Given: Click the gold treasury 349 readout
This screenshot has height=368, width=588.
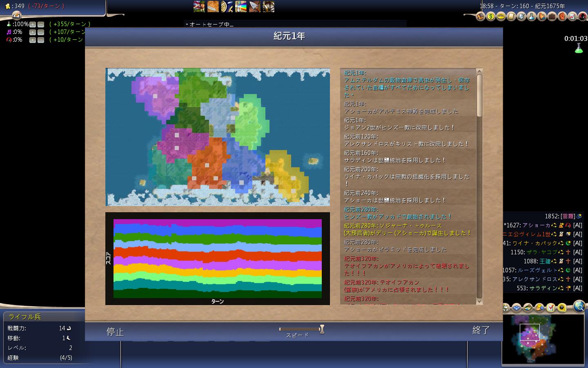Looking at the screenshot, I should 15,6.
